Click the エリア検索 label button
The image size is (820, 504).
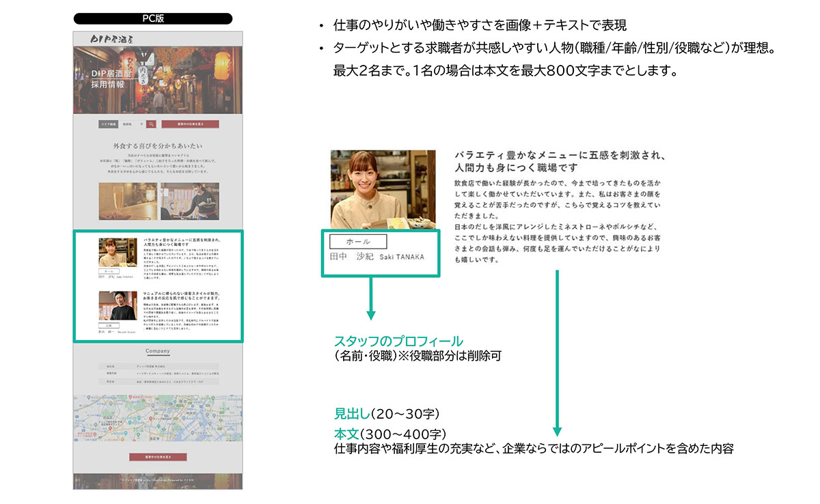click(x=109, y=124)
